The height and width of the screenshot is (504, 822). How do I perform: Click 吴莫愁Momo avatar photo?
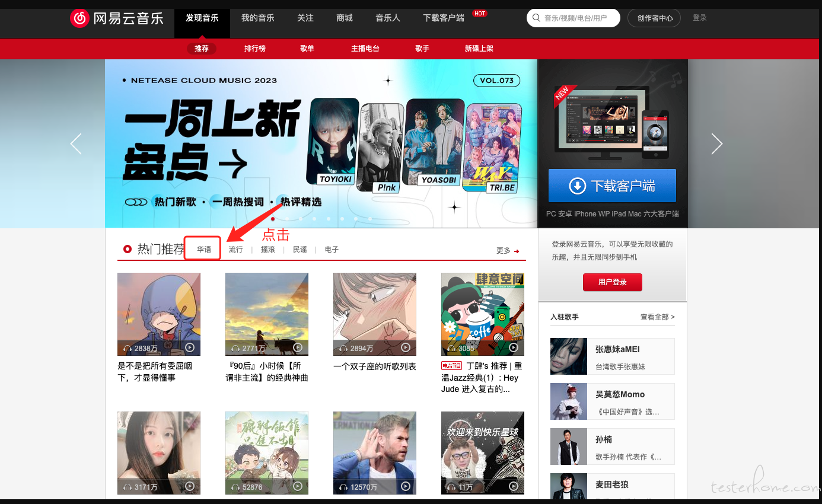(569, 401)
